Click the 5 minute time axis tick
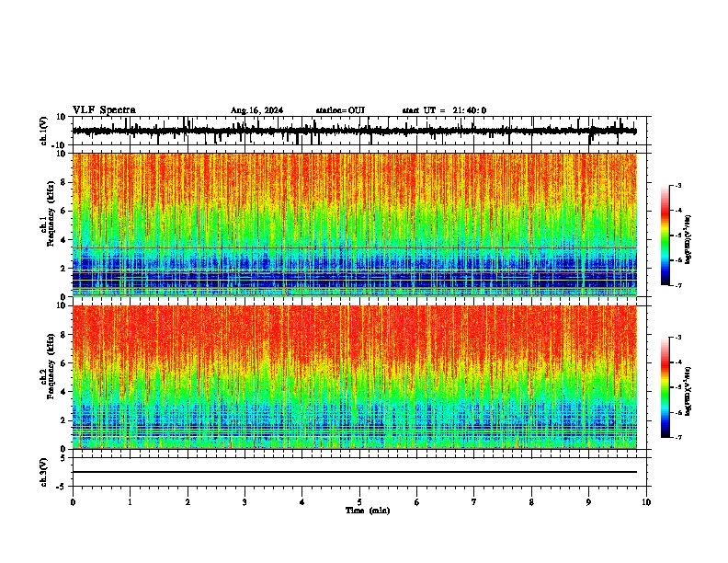728x563 pixels. coord(359,502)
